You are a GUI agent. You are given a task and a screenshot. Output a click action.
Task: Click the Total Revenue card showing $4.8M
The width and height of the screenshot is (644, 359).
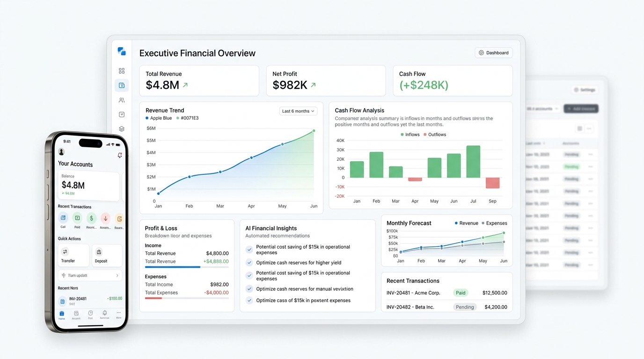(x=199, y=80)
